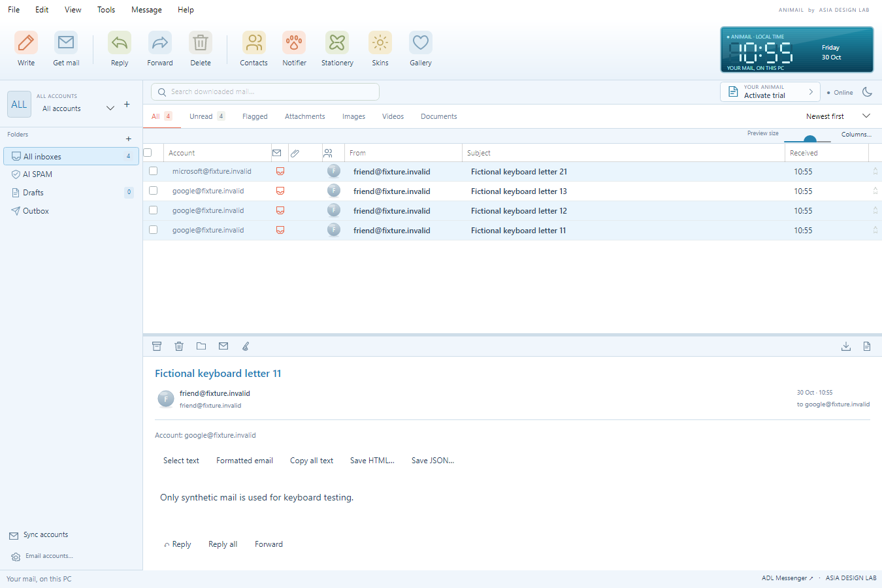Click the Write new email icon

coord(26,43)
